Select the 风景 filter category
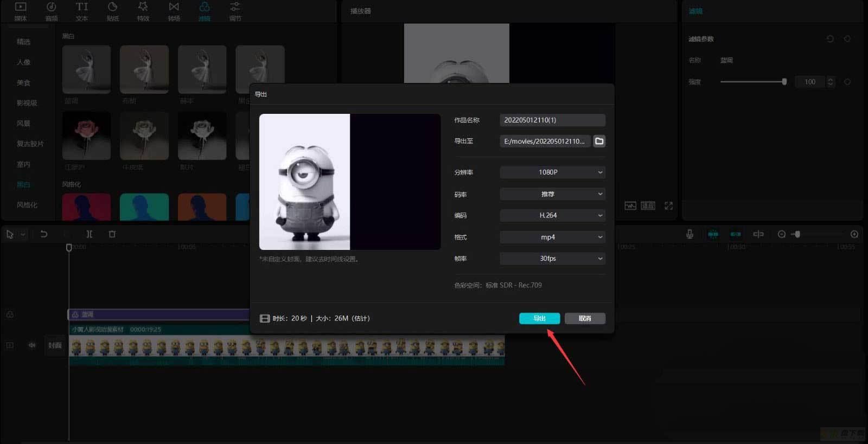The image size is (868, 444). (x=23, y=124)
